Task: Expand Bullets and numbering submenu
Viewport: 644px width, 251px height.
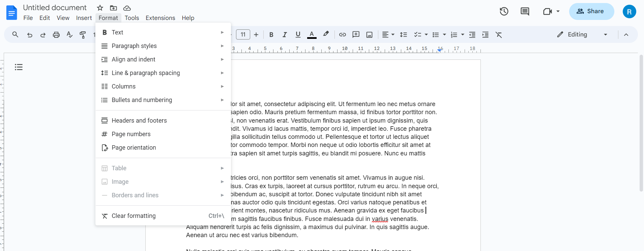Action: tap(163, 100)
